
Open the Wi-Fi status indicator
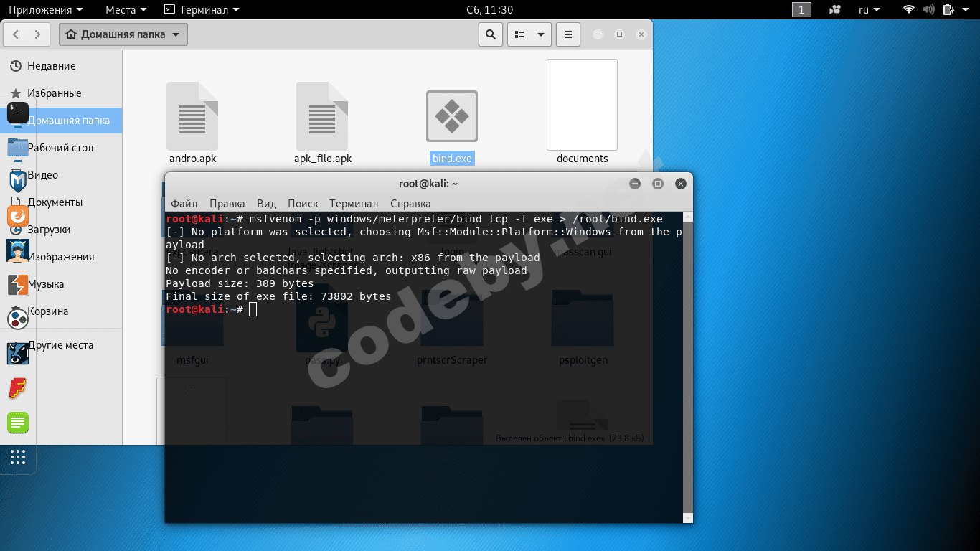[909, 10]
